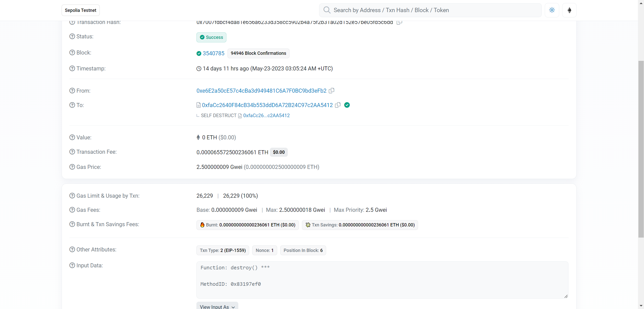Click the page's vertical scrollbar thumb

(x=641, y=149)
